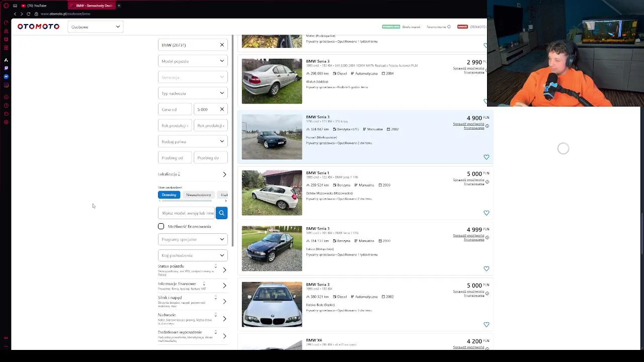This screenshot has height=362, width=644.
Task: Open the Model pojazdu dropdown
Action: click(x=193, y=61)
